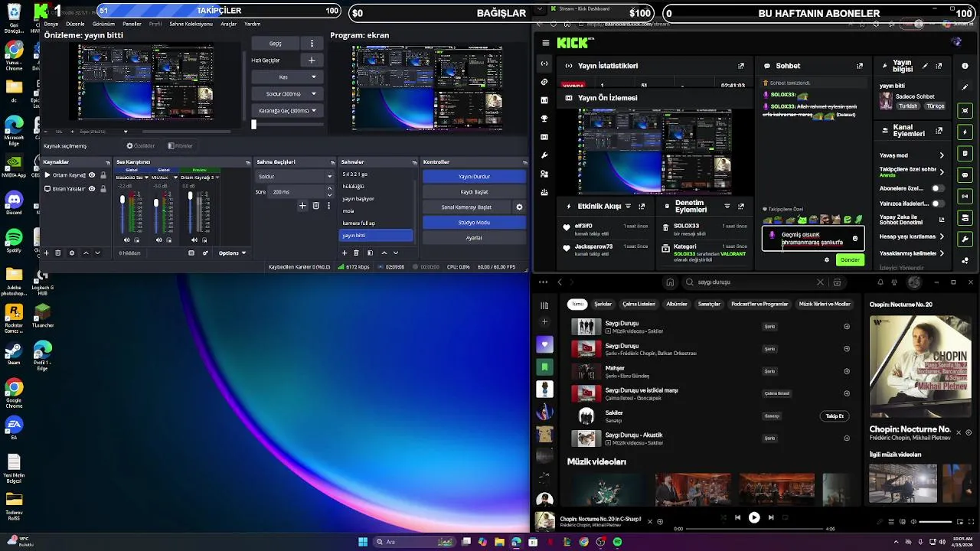Add a quick transition with plus icon
This screenshot has height=551, width=980.
[x=312, y=60]
